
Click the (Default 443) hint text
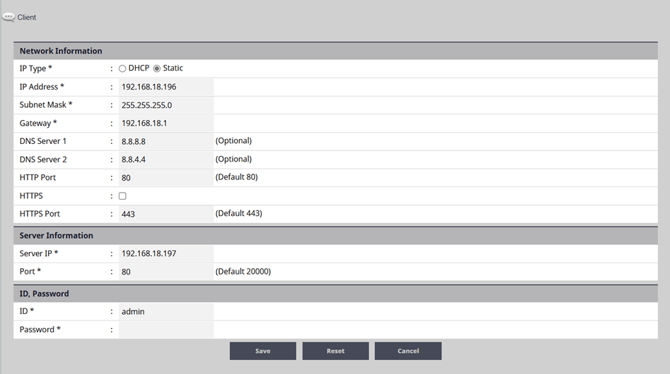pos(239,213)
